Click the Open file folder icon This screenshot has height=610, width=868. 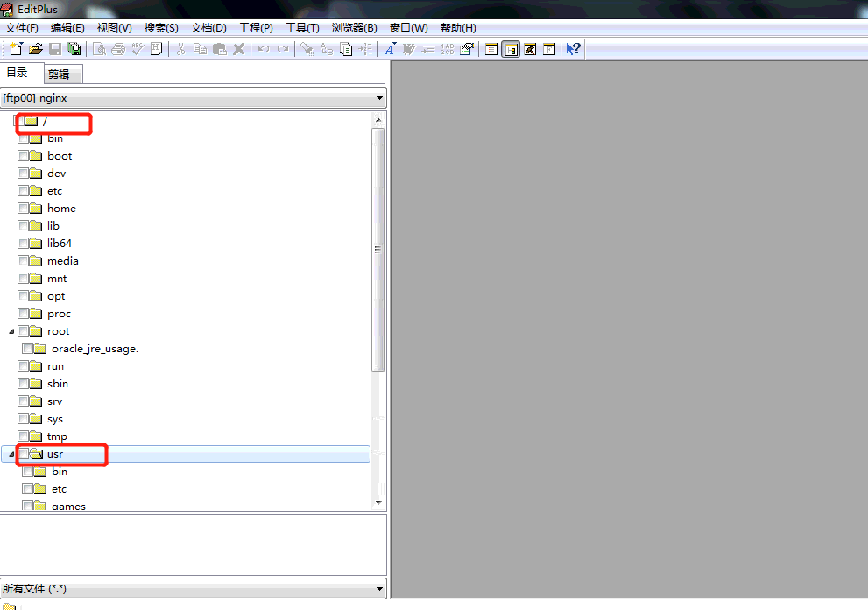tap(35, 49)
